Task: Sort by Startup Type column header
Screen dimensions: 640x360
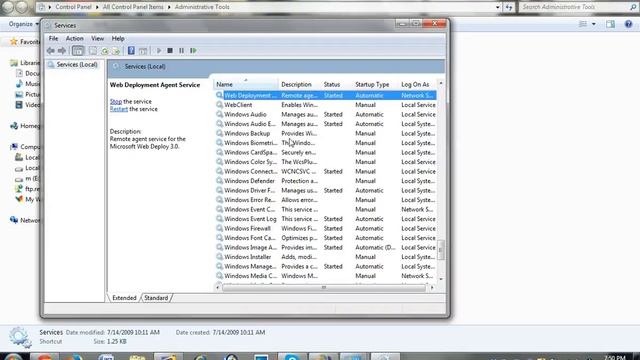Action: pyautogui.click(x=375, y=84)
